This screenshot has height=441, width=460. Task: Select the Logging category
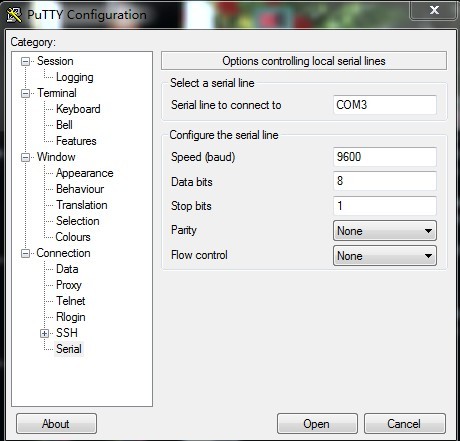click(75, 77)
